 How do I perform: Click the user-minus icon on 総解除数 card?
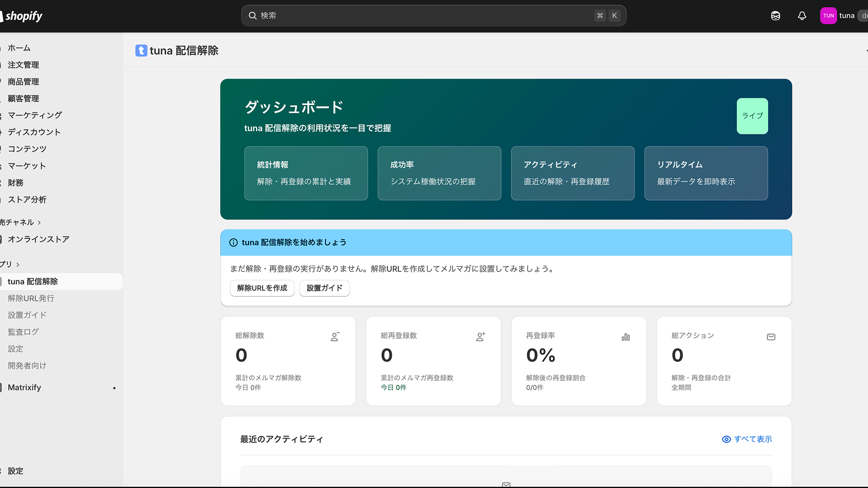[335, 337]
